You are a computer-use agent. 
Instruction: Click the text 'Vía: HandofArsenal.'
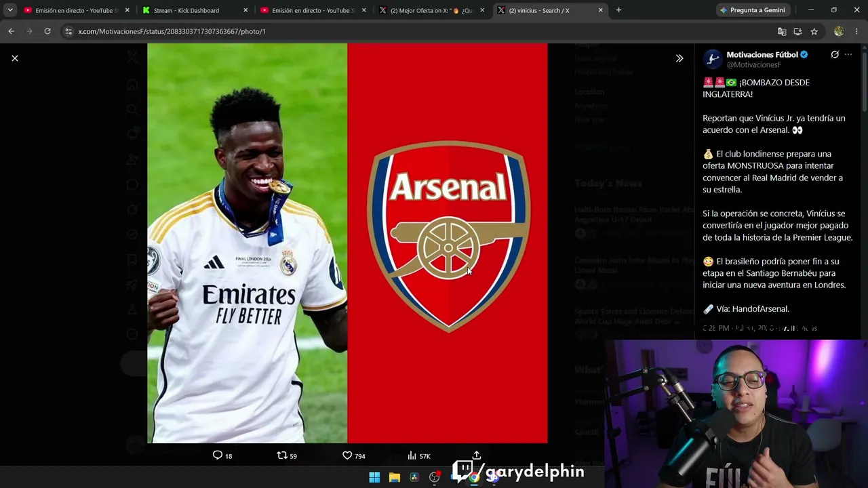click(753, 309)
